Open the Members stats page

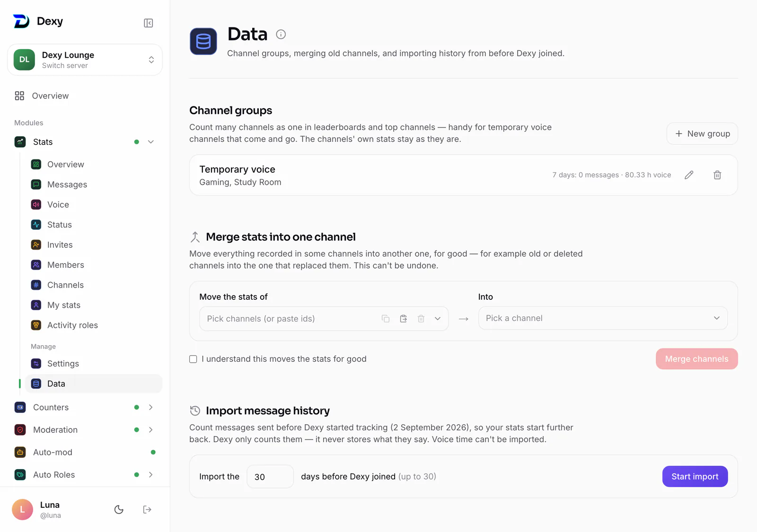[94, 265]
